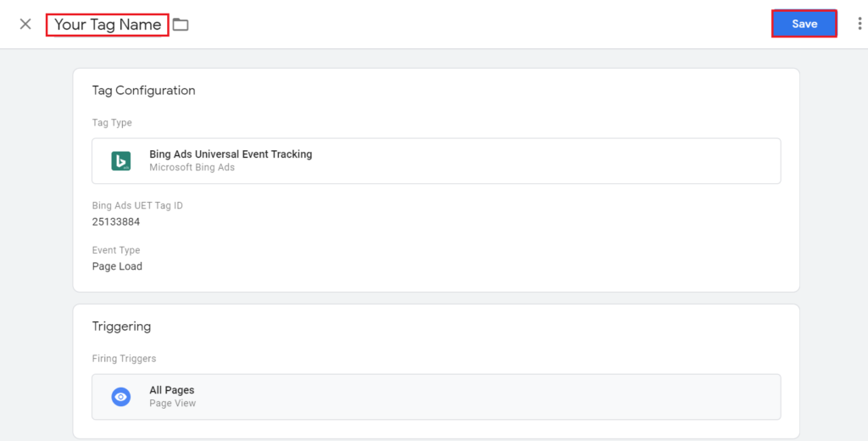The width and height of the screenshot is (868, 441).
Task: Click the Microsoft Bing Ads subtitle
Action: (x=192, y=168)
